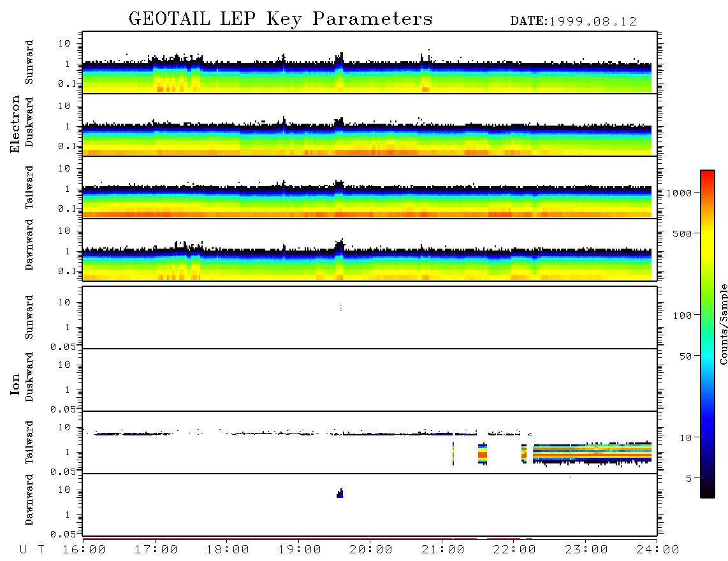Screen dimensions: 728x561
Task: Click the Electron "Duskward" panel label
Action: click(29, 122)
